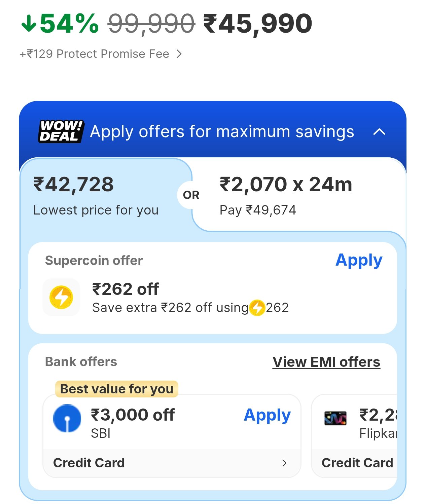The width and height of the screenshot is (425, 504).
Task: Apply the SBI ₹3,000 off offer
Action: point(267,415)
